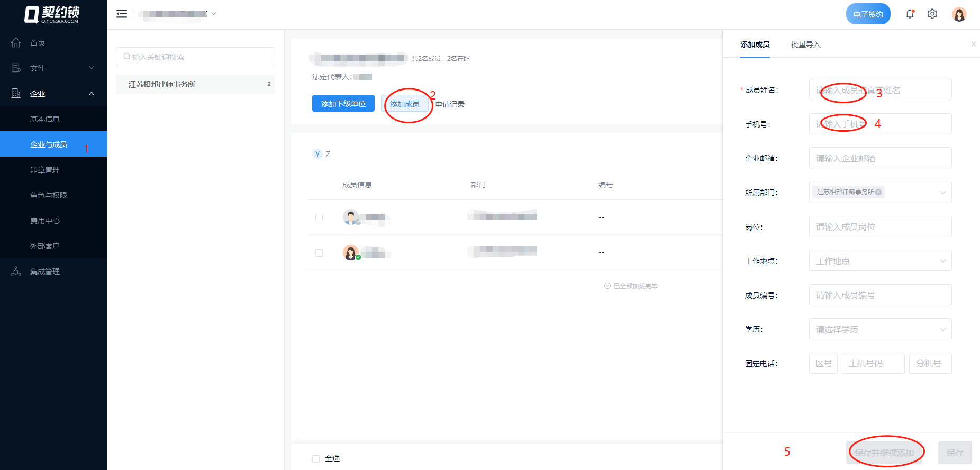Check the second member row checkbox
This screenshot has height=470, width=980.
(319, 253)
